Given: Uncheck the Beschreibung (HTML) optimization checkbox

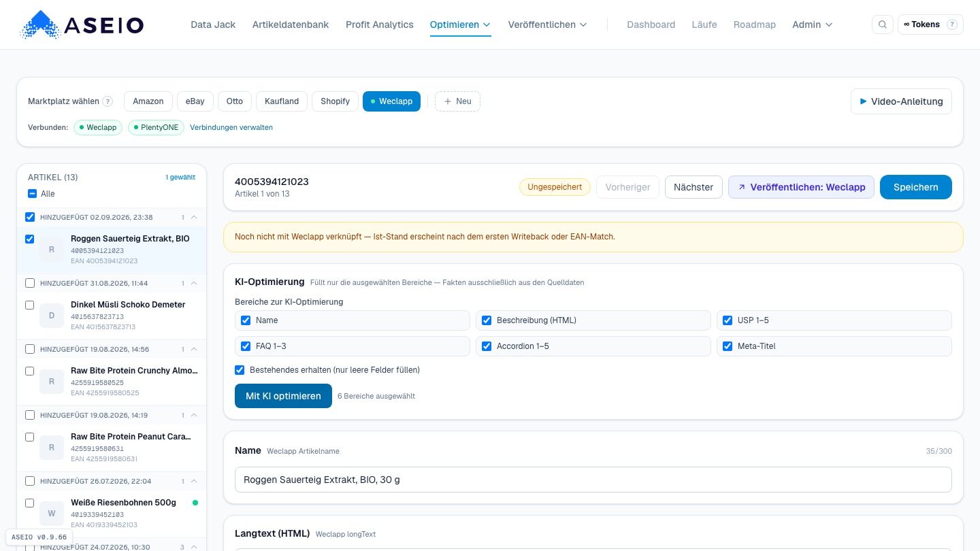Looking at the screenshot, I should (487, 320).
